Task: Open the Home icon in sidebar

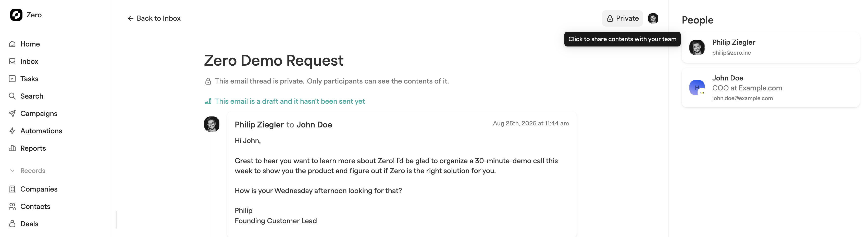Action: 13,44
